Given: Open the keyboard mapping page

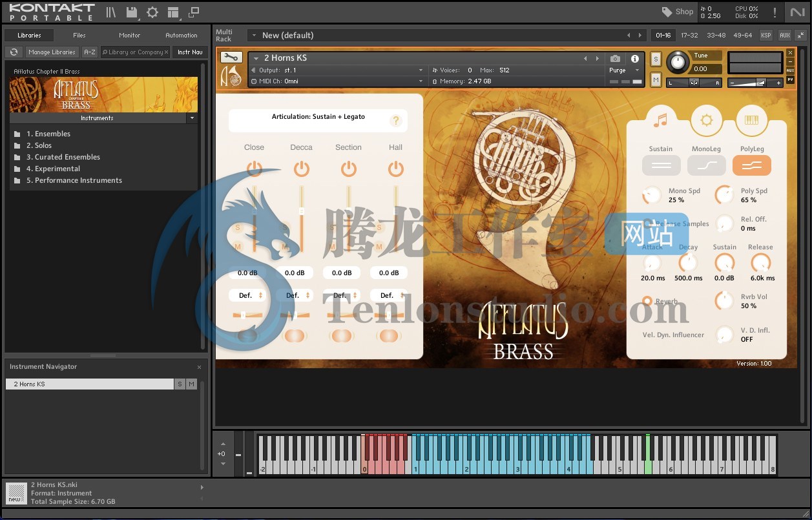Looking at the screenshot, I should (x=751, y=120).
